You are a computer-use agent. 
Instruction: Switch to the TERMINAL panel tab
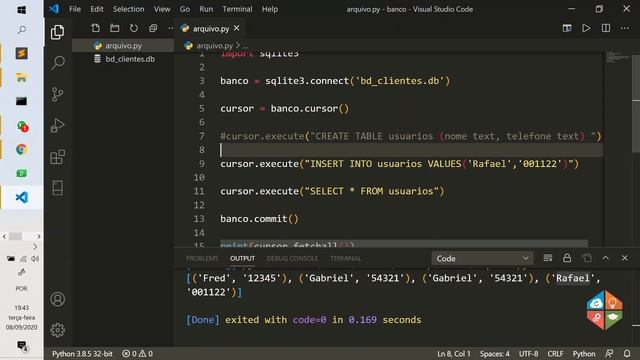click(346, 258)
